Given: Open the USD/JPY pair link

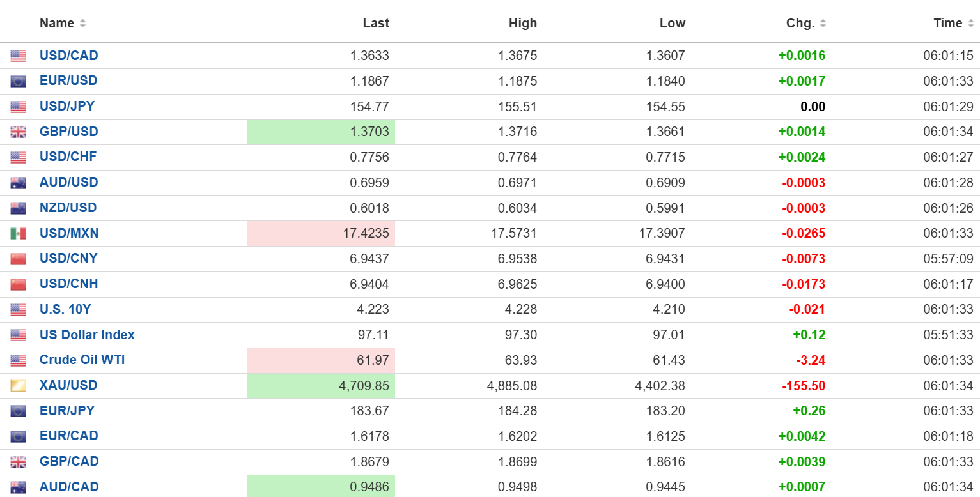Looking at the screenshot, I should [67, 106].
